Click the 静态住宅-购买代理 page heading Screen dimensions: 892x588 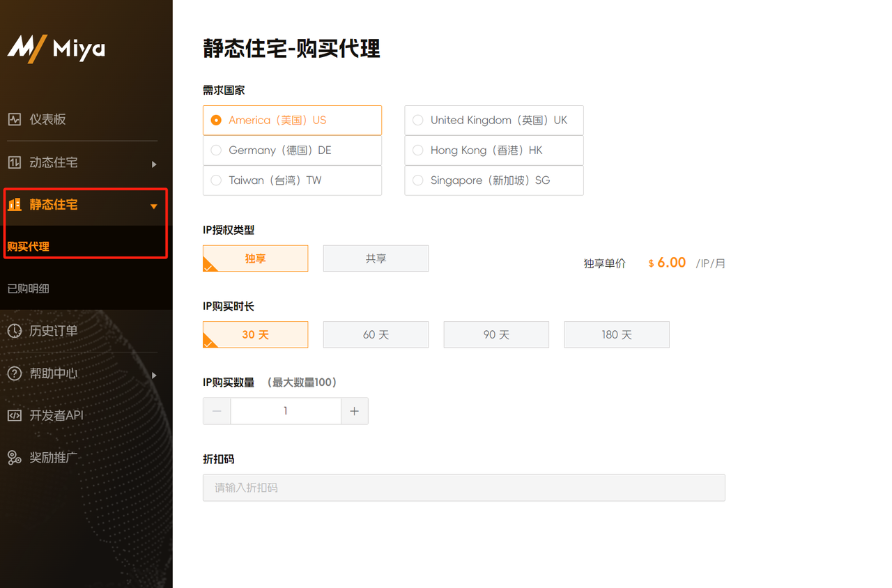pyautogui.click(x=292, y=49)
